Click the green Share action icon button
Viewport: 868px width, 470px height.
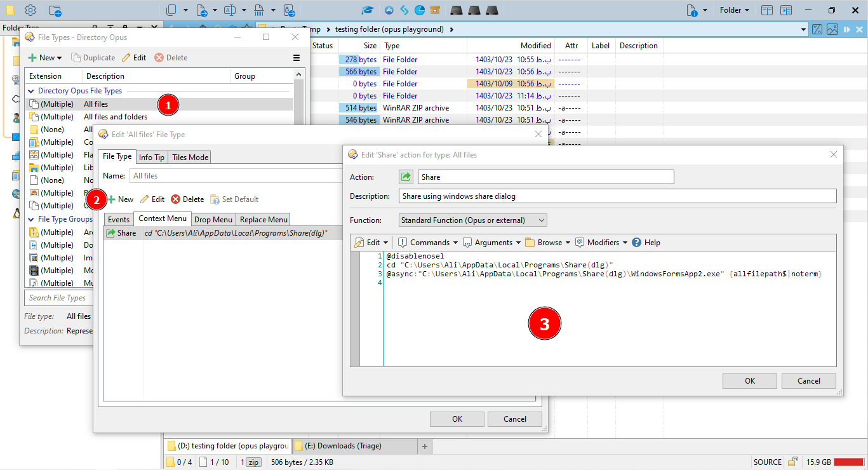click(x=406, y=177)
